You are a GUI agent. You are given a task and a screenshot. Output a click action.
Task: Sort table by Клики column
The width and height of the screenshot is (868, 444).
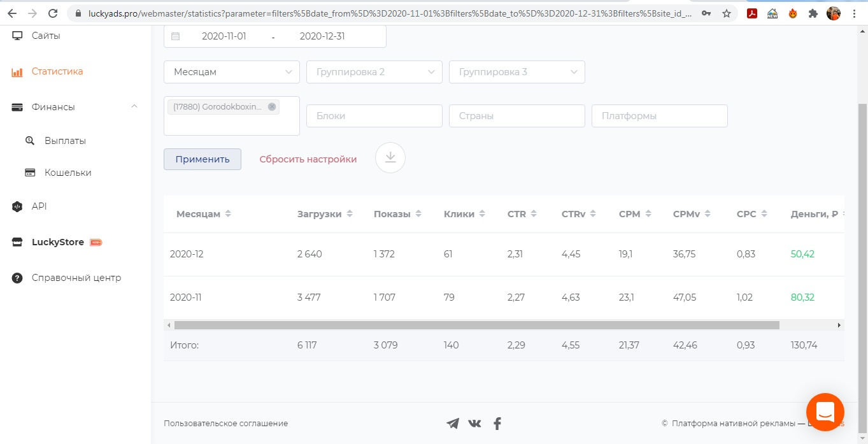pos(464,214)
